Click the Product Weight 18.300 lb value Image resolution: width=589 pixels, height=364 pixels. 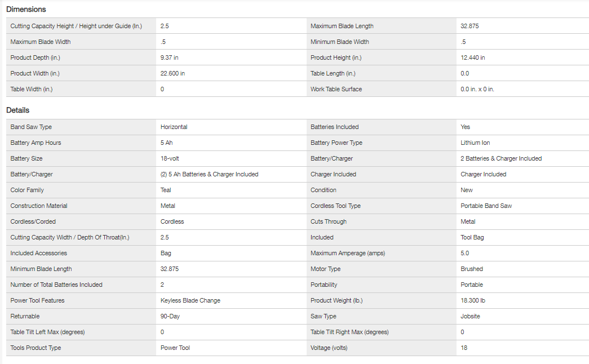pyautogui.click(x=473, y=300)
